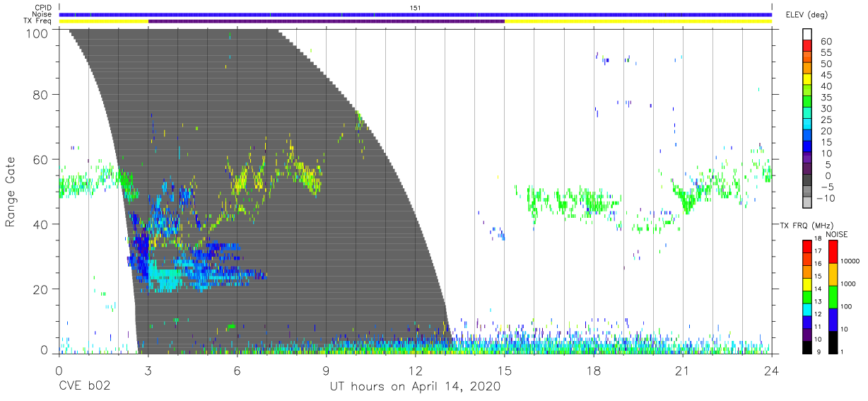
Task: Click the CPID value 151
Action: click(416, 7)
